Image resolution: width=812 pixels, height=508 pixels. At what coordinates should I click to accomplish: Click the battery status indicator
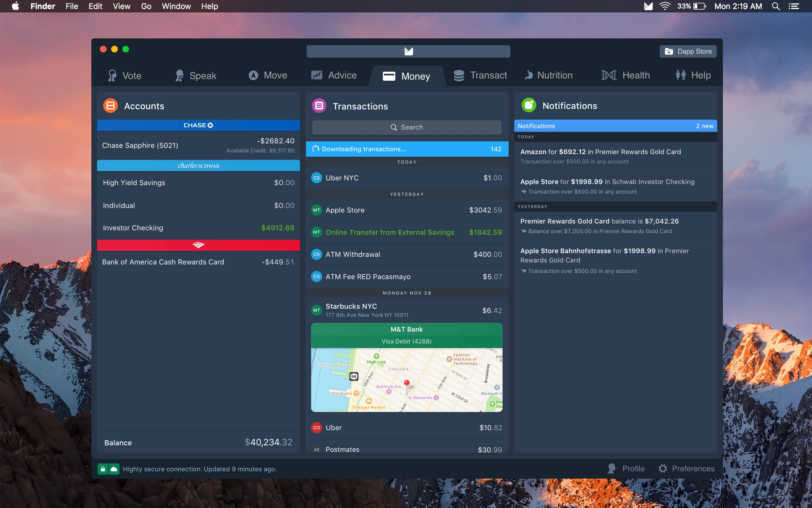pyautogui.click(x=691, y=6)
